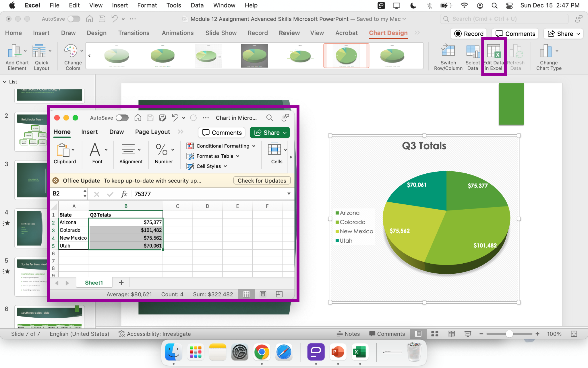
Task: Switch to Slide Show tab
Action: (x=221, y=33)
